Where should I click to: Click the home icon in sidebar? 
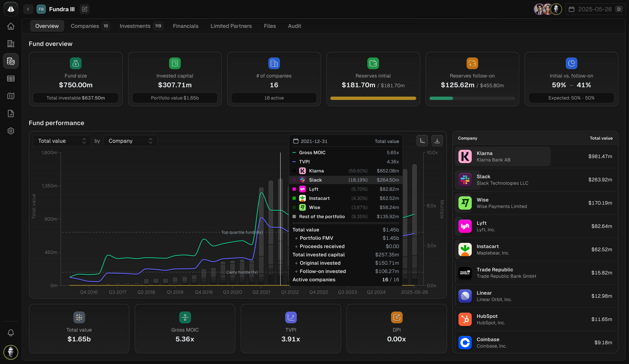click(x=11, y=26)
